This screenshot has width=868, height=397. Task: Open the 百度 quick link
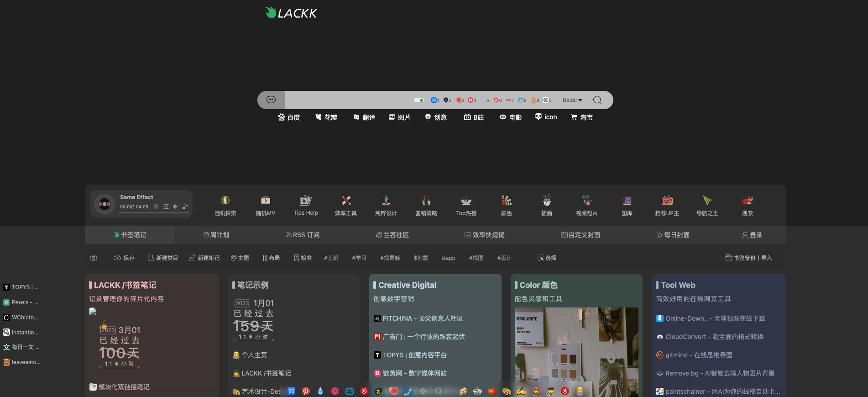coord(289,117)
